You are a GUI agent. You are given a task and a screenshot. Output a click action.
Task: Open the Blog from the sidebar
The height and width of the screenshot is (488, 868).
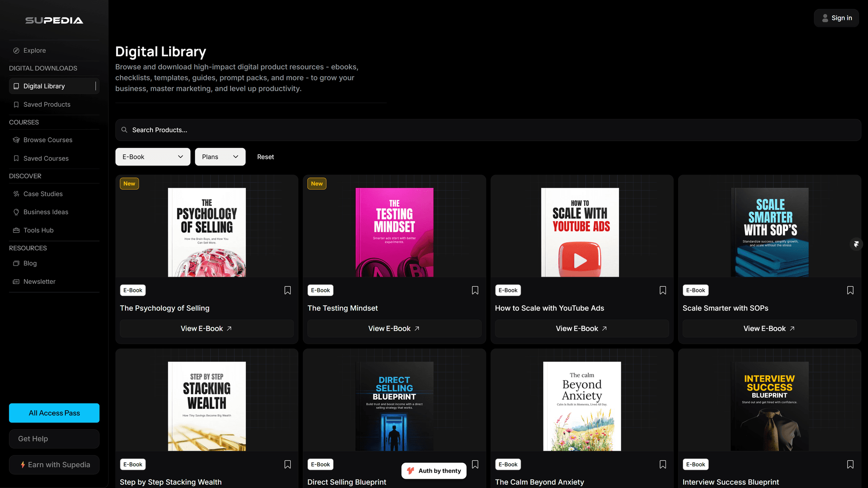coord(30,263)
